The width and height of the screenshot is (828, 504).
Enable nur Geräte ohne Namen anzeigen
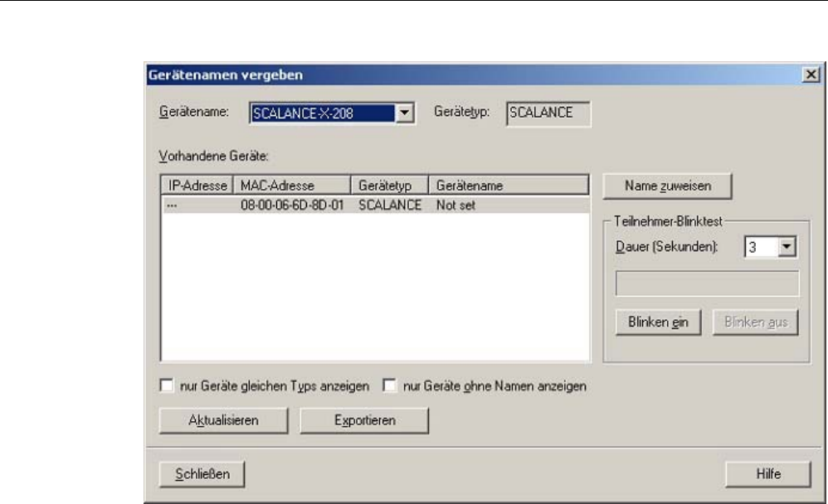click(390, 385)
